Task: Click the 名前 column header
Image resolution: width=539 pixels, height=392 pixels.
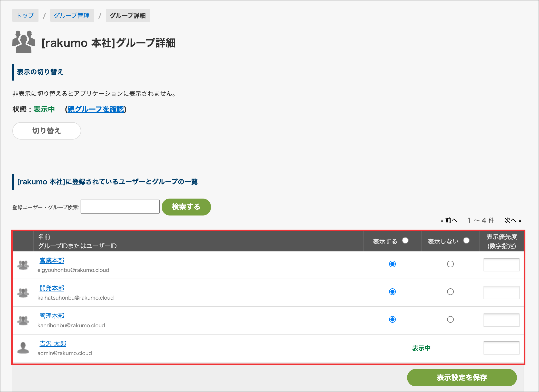Action: coord(44,237)
